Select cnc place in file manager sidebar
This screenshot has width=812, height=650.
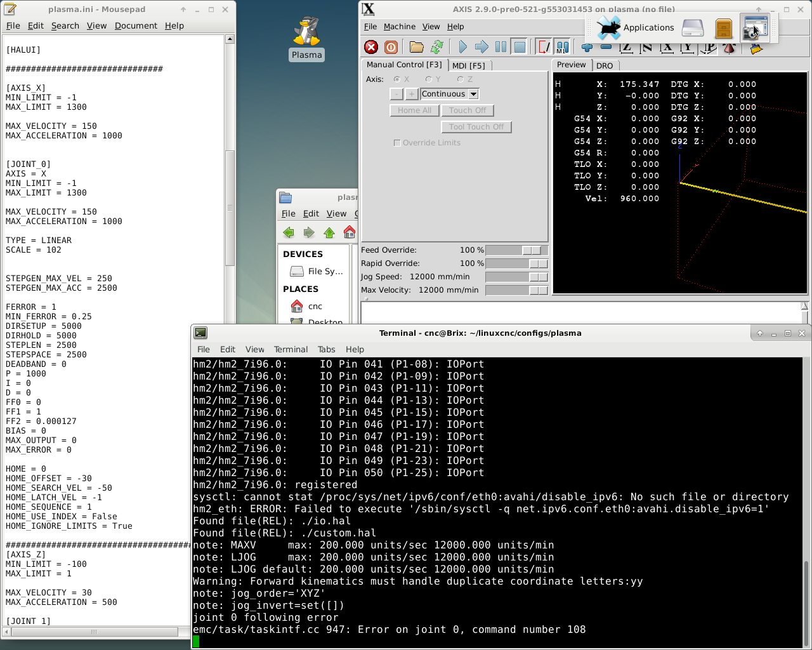316,306
